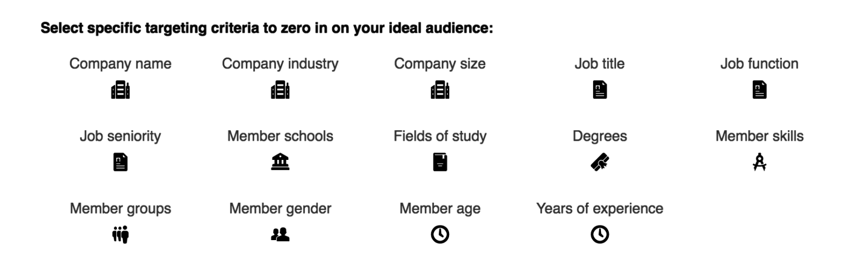Select the Member gender two-person icon
Screen dimensions: 868x254
pyautogui.click(x=280, y=235)
